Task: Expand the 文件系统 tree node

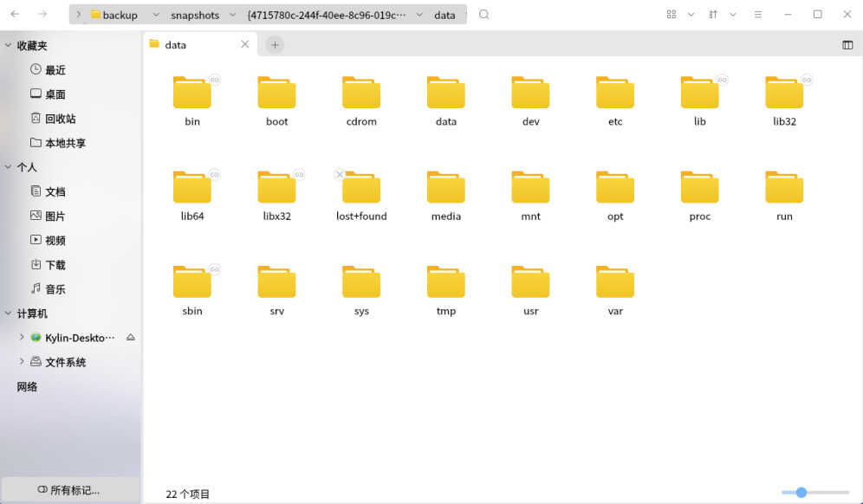Action: pos(22,361)
